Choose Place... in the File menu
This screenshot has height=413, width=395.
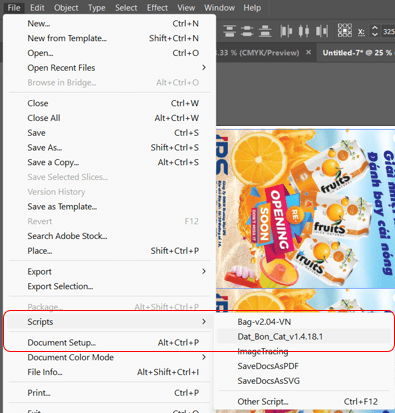click(110, 251)
